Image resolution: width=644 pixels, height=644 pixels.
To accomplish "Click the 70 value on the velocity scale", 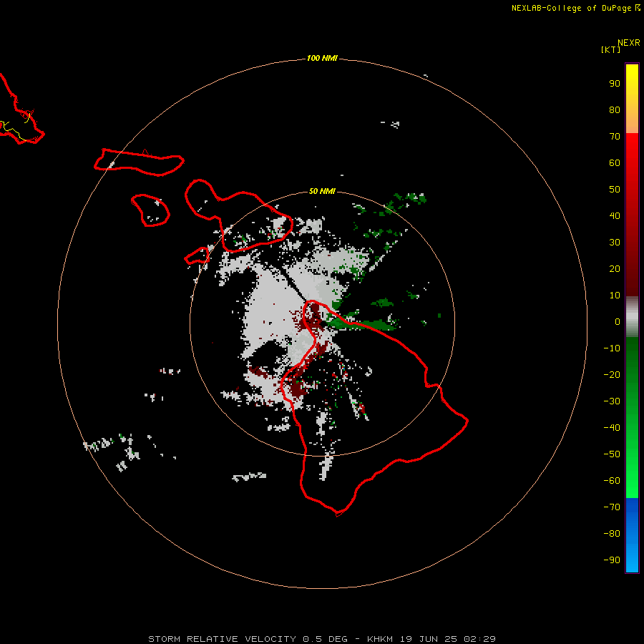I will point(615,137).
